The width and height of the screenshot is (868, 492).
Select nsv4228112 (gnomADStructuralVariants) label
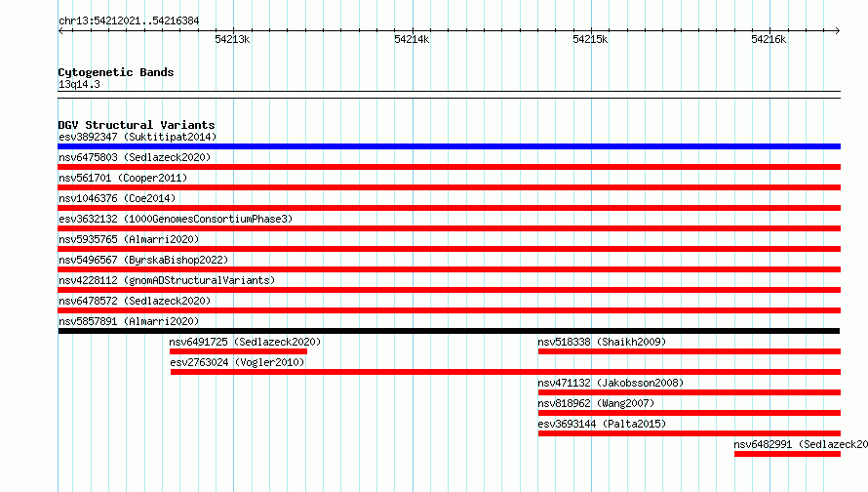[167, 280]
